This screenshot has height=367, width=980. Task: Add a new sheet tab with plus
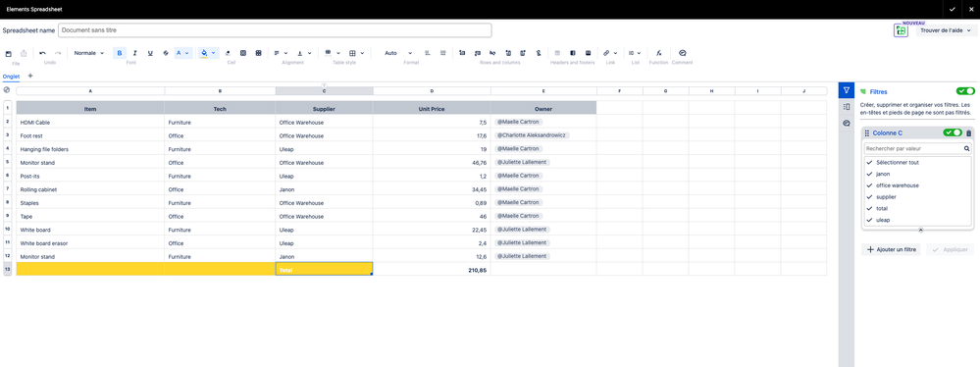[30, 76]
